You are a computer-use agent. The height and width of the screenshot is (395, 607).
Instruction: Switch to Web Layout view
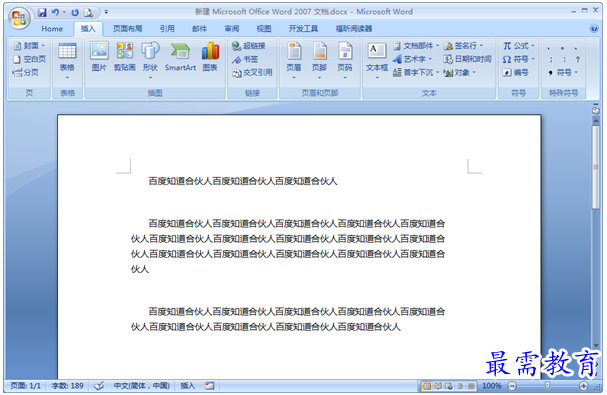449,386
